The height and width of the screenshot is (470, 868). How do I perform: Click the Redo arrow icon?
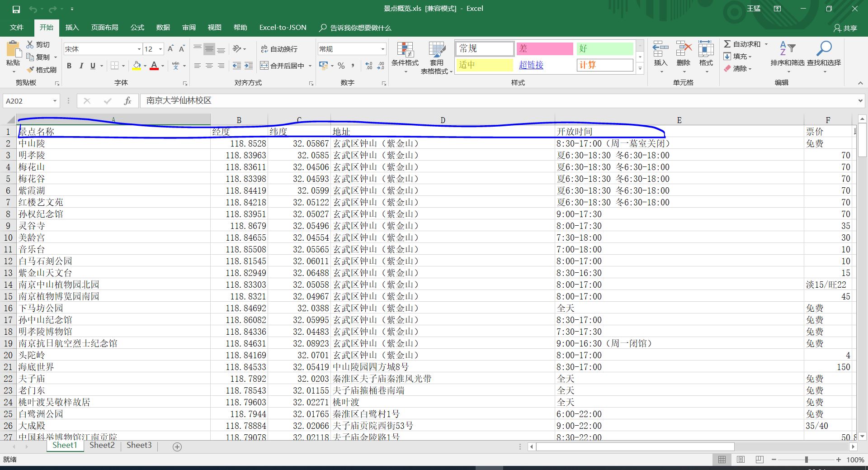point(52,9)
